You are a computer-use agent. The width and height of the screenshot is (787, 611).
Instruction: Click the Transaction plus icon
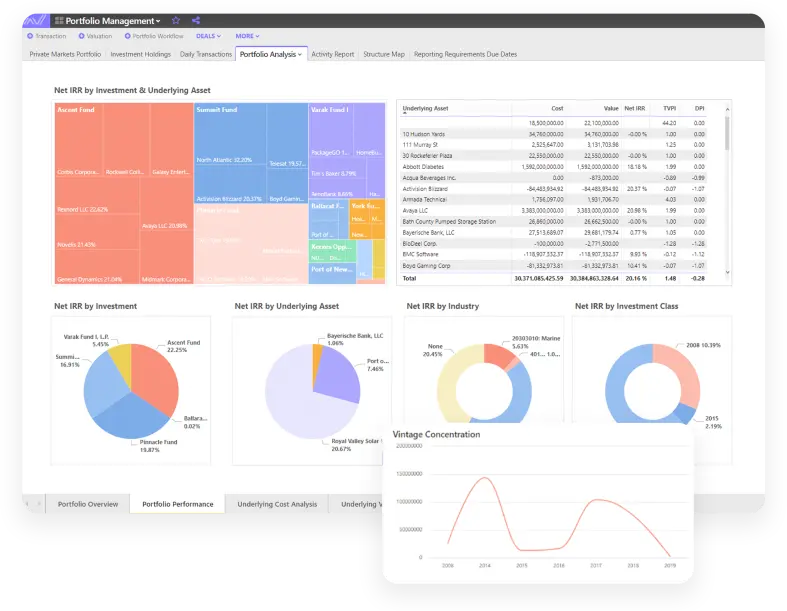click(x=31, y=36)
